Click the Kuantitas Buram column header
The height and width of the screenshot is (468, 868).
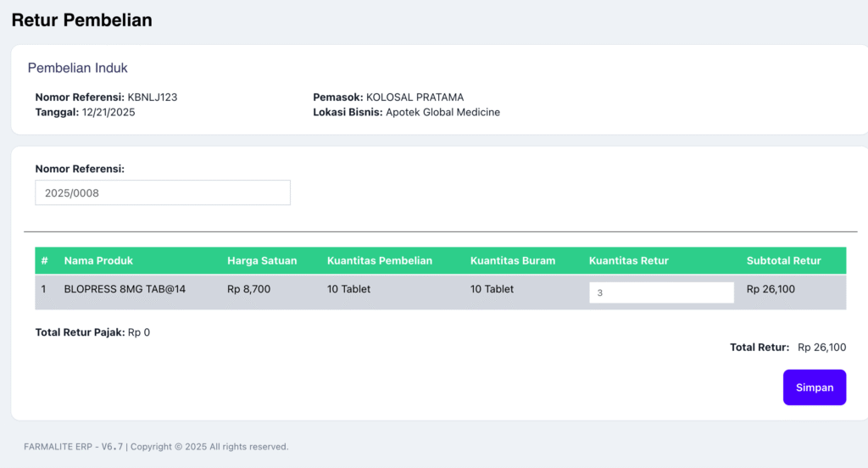[x=513, y=260]
